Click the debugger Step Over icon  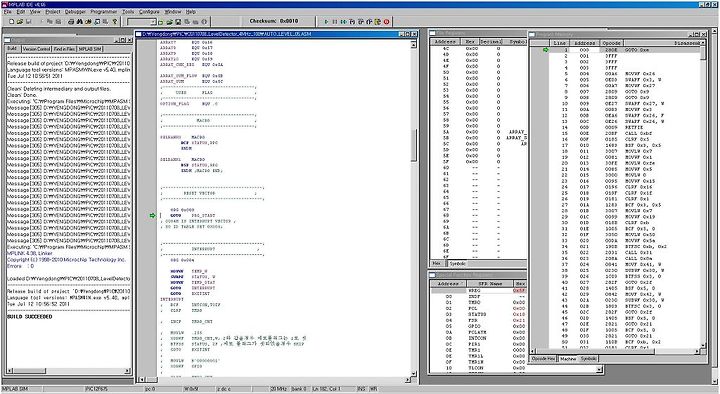(x=360, y=22)
